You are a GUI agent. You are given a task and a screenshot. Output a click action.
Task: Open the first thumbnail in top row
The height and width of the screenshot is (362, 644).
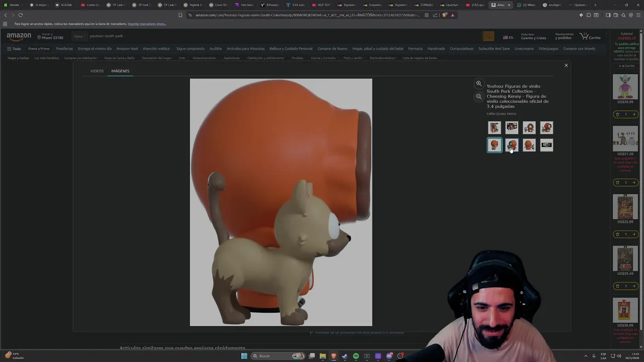point(495,128)
